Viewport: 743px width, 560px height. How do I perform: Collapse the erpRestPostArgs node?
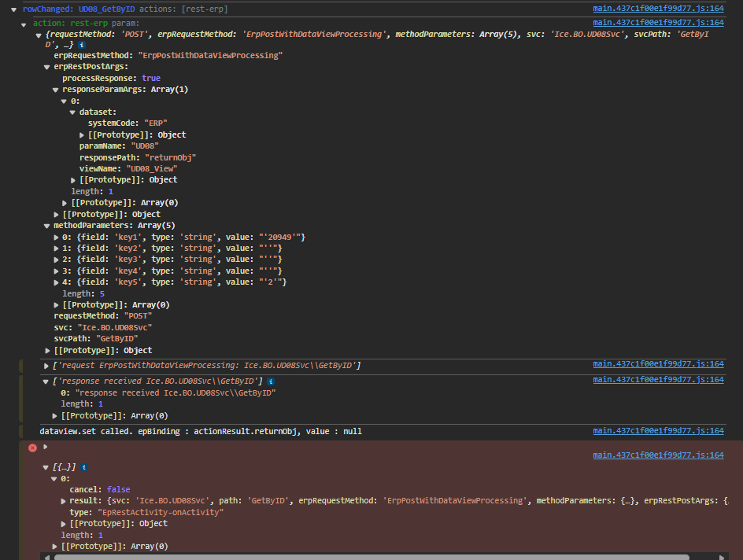point(46,67)
